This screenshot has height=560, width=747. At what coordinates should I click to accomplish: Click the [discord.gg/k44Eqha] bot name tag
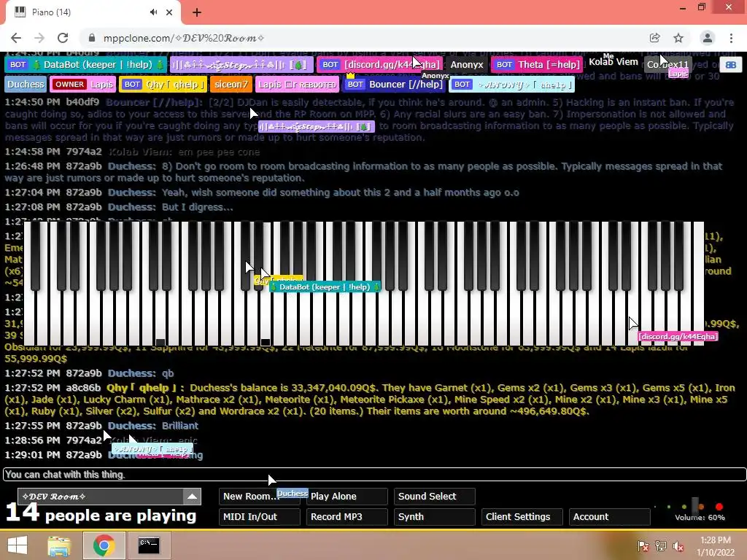(380, 65)
